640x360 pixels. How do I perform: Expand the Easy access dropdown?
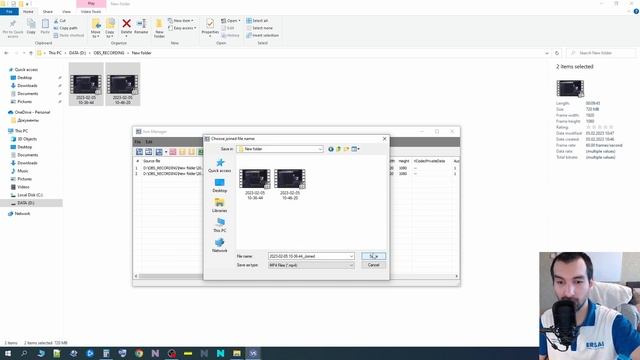pos(182,28)
